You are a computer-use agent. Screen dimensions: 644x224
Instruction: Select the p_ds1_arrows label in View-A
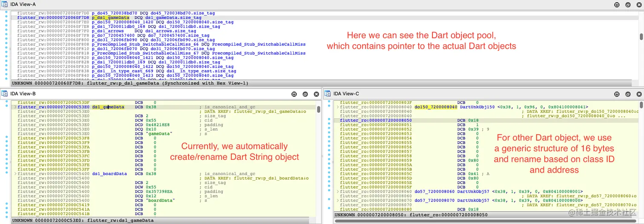click(107, 31)
